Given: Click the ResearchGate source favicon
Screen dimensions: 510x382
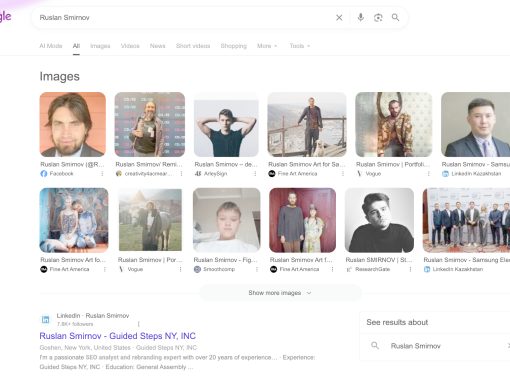Looking at the screenshot, I should pos(349,269).
